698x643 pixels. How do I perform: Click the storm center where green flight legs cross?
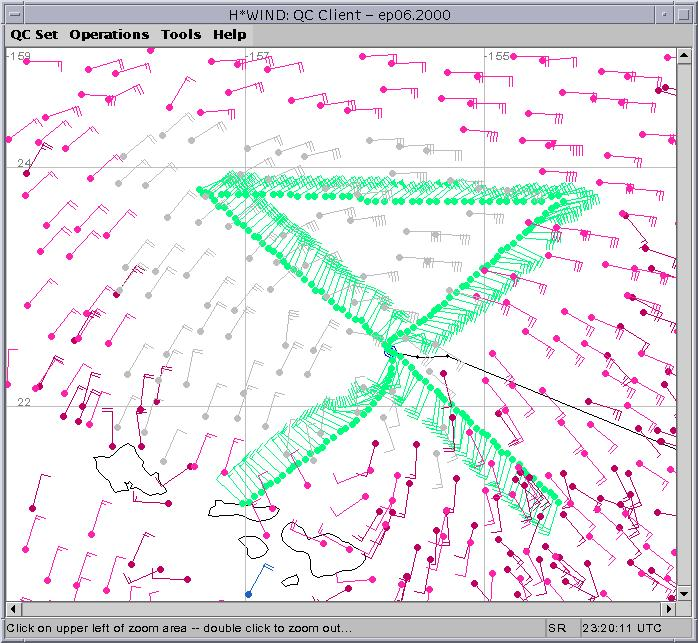click(x=389, y=348)
